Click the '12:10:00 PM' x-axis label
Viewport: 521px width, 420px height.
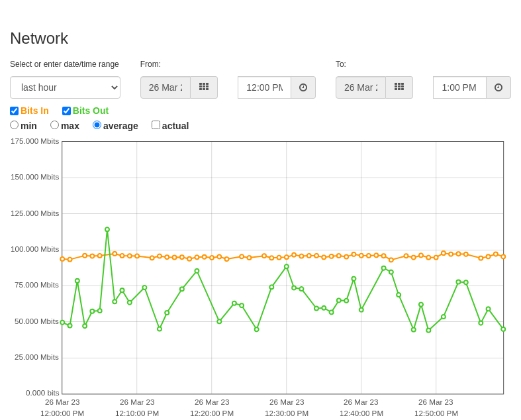137,413
